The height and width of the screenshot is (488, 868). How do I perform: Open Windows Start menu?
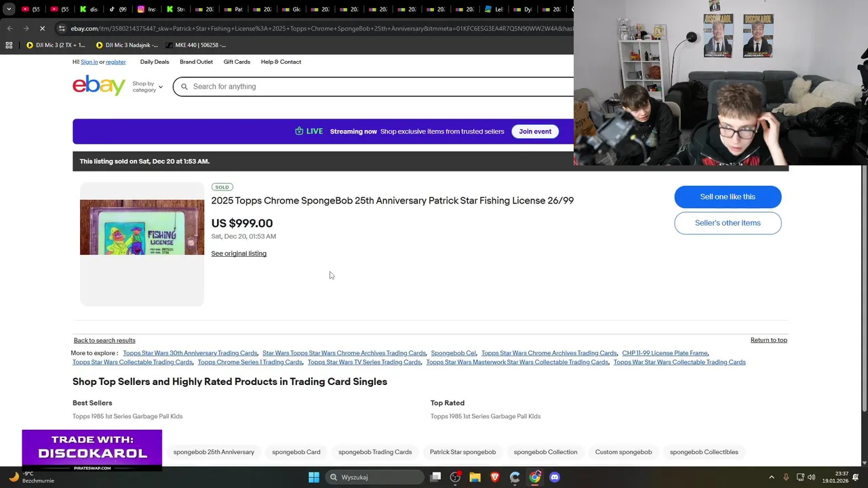tap(314, 477)
